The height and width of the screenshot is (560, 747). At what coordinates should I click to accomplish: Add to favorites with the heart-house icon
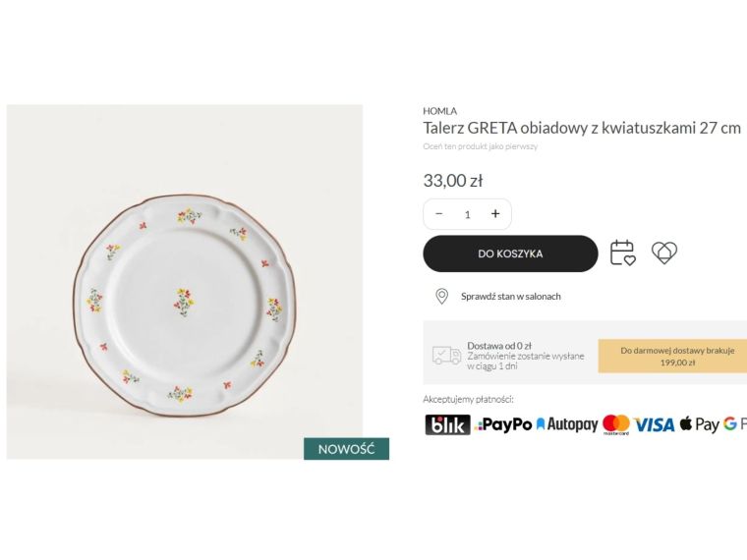[x=664, y=253]
